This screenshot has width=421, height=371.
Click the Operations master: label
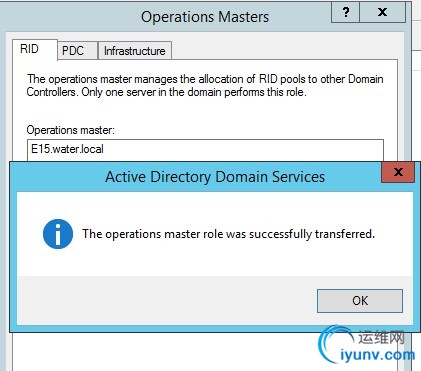[70, 130]
